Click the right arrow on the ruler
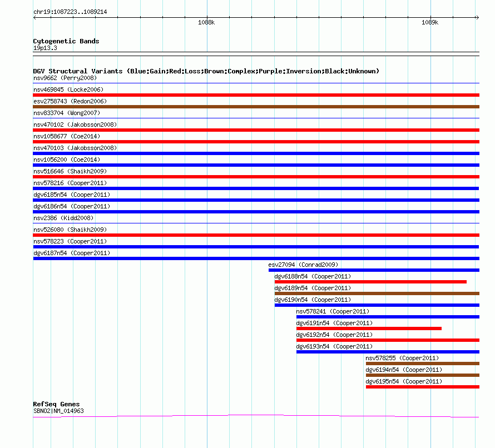The width and height of the screenshot is (495, 448). click(477, 18)
